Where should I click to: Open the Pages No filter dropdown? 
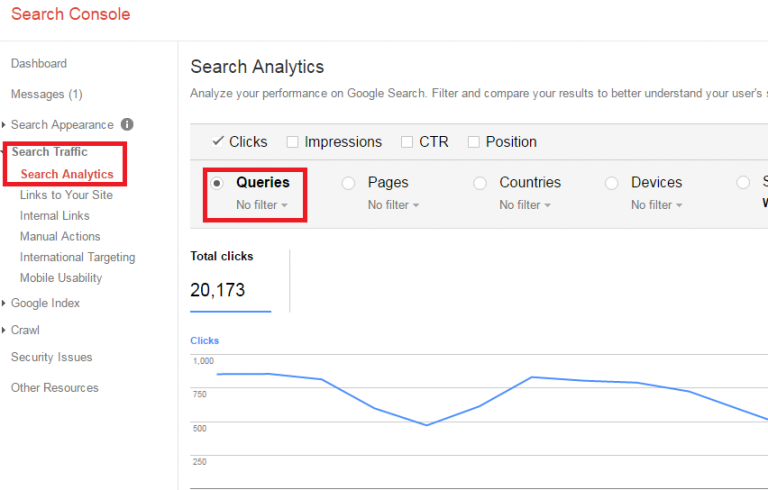393,205
